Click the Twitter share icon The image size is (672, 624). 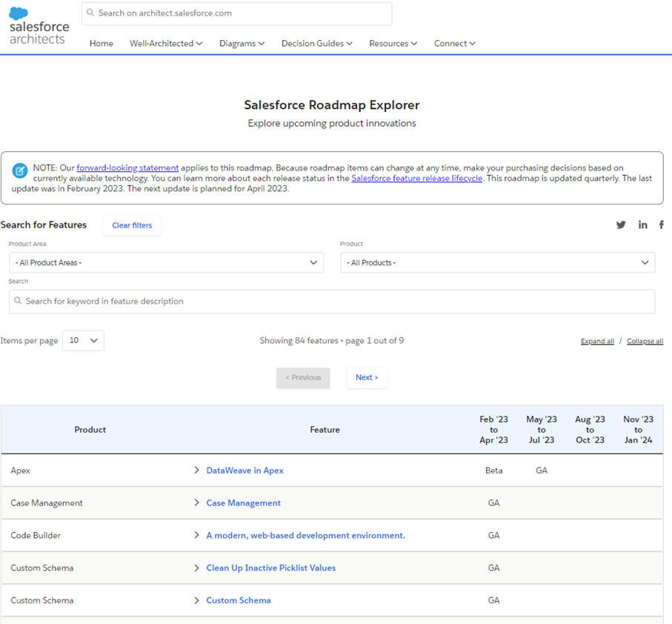tap(621, 225)
